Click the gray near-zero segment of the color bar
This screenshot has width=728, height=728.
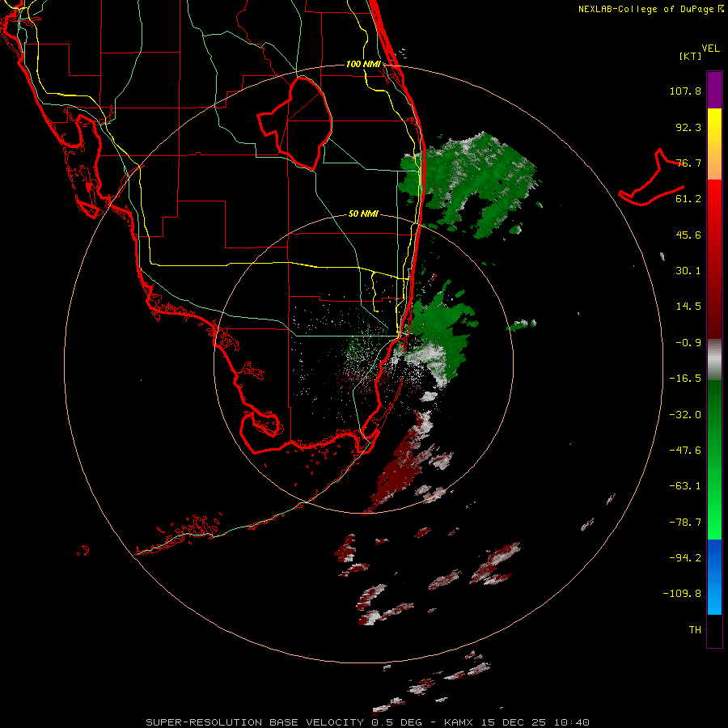click(x=714, y=360)
